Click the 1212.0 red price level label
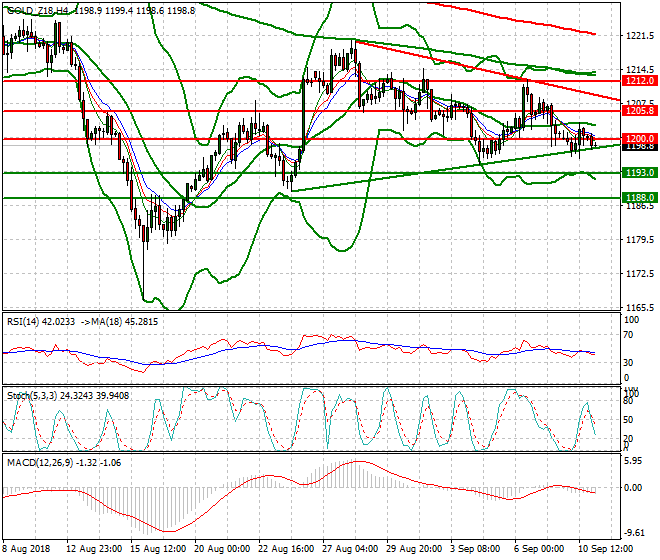The height and width of the screenshot is (560, 660). tap(639, 80)
